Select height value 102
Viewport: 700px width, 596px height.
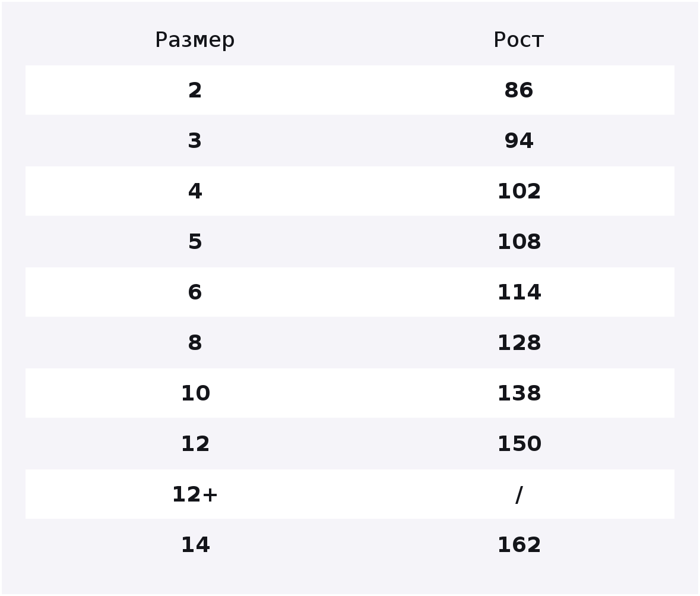[519, 191]
